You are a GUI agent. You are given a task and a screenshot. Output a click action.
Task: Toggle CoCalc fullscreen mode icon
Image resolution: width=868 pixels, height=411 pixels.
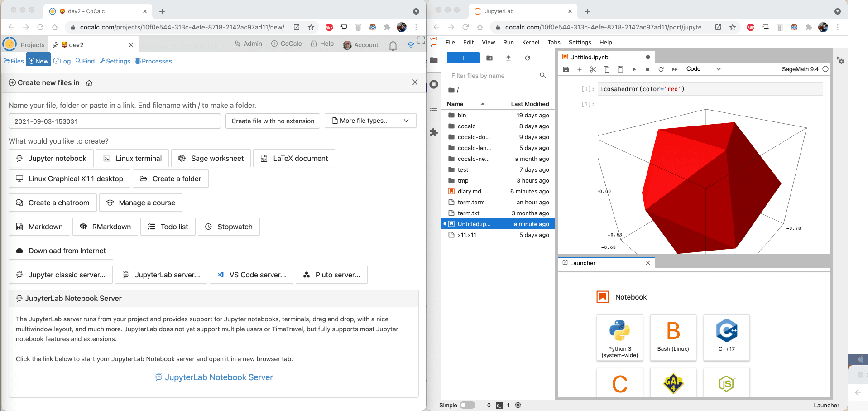(x=421, y=40)
